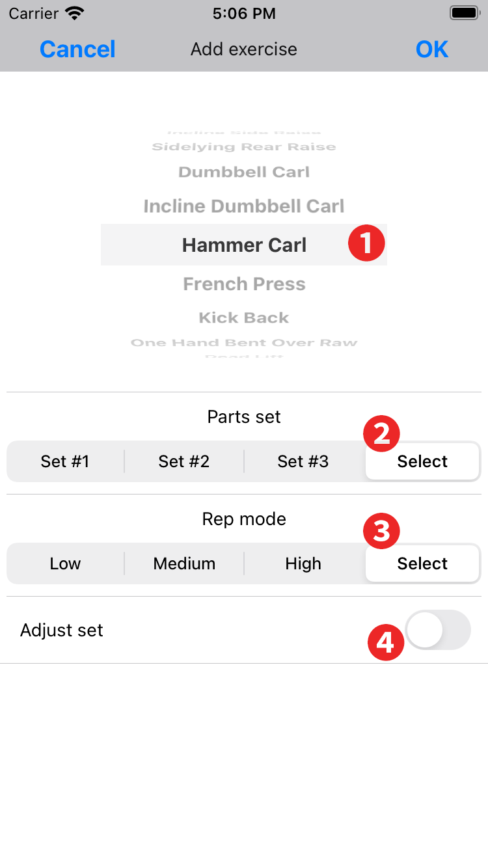The width and height of the screenshot is (488, 868).
Task: Choose Set #2 in Parts set
Action: tap(184, 461)
